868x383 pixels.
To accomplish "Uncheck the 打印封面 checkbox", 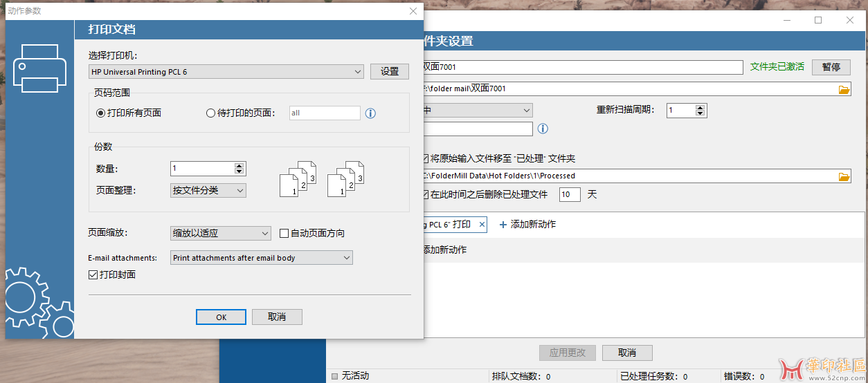I will click(93, 275).
